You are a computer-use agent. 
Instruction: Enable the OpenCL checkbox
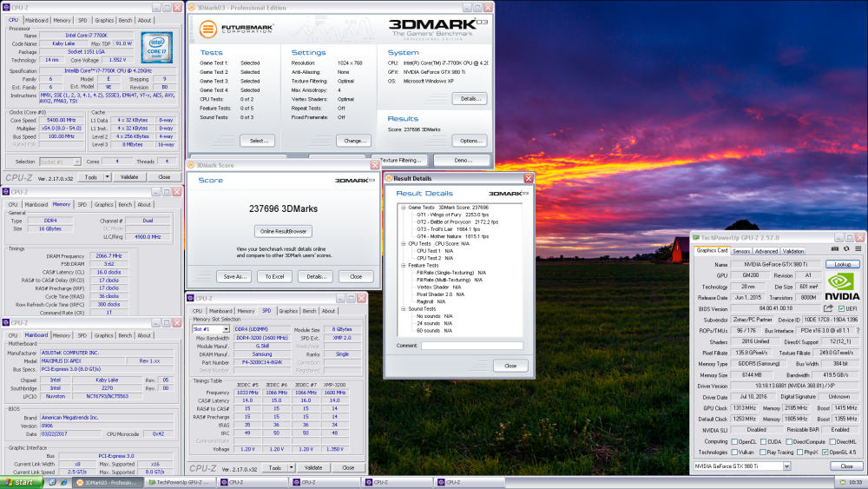tap(734, 441)
